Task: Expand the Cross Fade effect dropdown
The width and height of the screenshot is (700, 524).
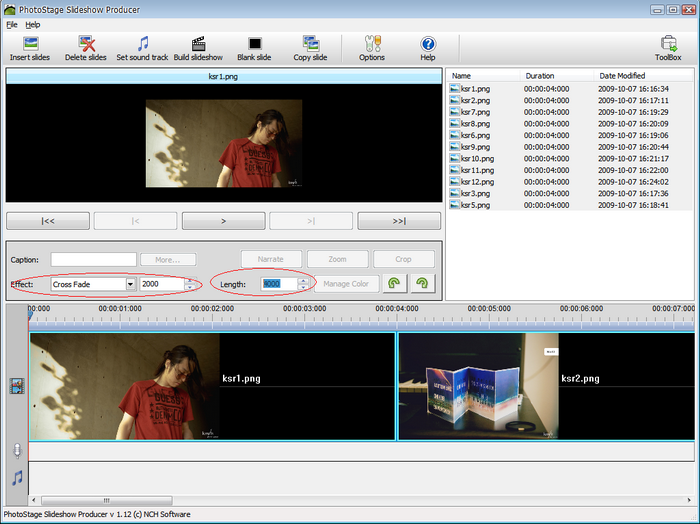Action: pyautogui.click(x=130, y=284)
